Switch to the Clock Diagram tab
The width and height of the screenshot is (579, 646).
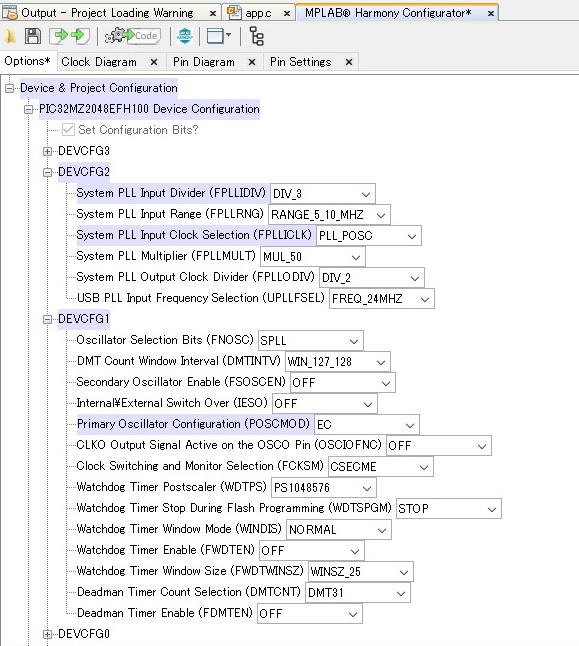[x=99, y=62]
